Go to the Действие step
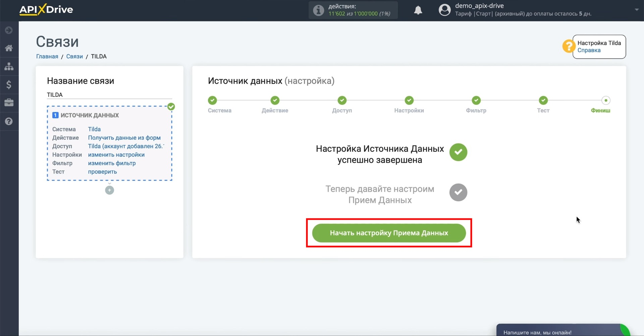Viewport: 644px width, 336px height. point(275,100)
